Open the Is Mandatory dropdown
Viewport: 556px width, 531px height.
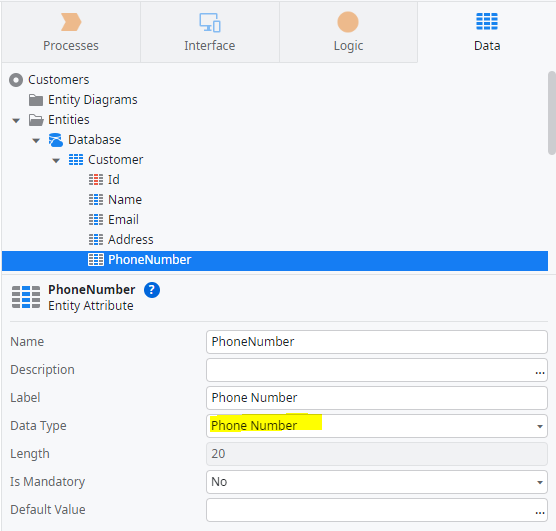click(377, 482)
